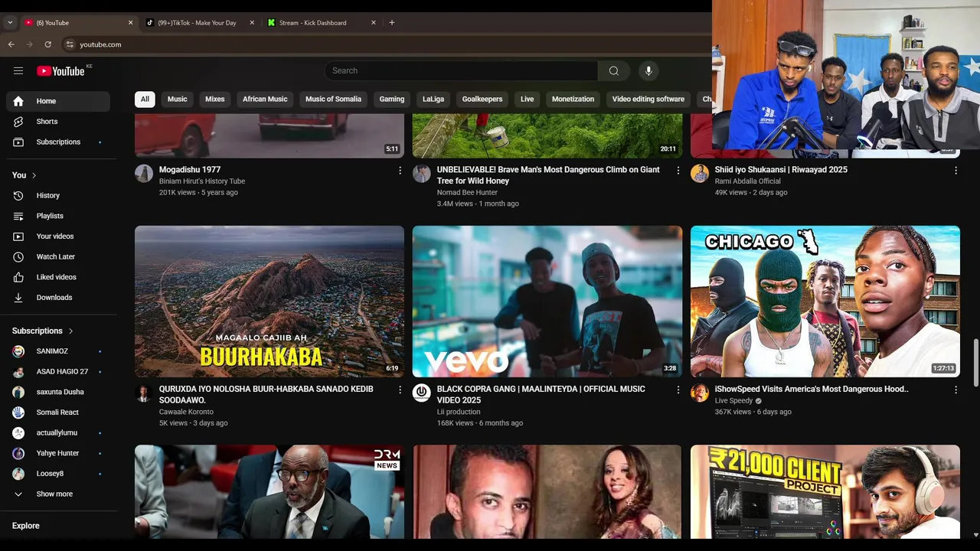Open Liked videos in the sidebar
980x551 pixels.
pos(58,277)
